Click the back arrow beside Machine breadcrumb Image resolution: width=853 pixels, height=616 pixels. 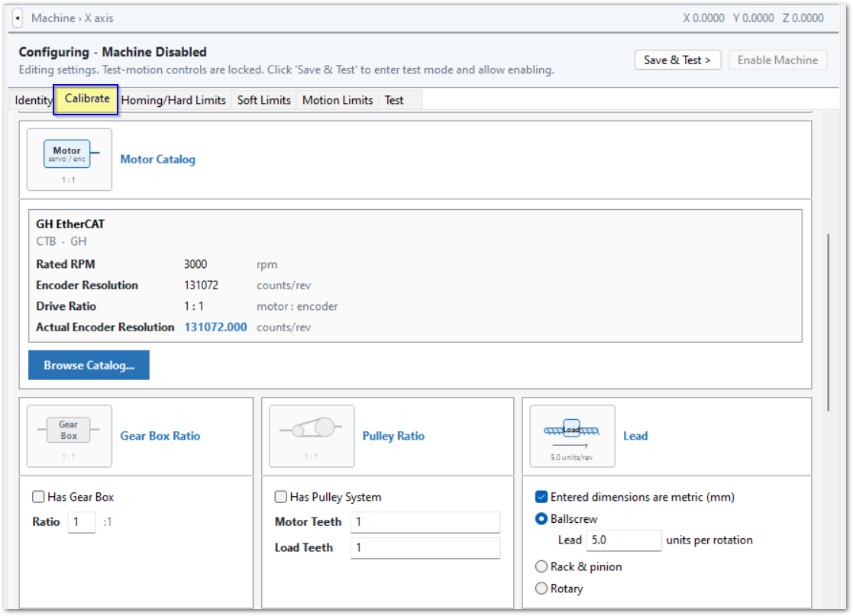click(x=18, y=18)
